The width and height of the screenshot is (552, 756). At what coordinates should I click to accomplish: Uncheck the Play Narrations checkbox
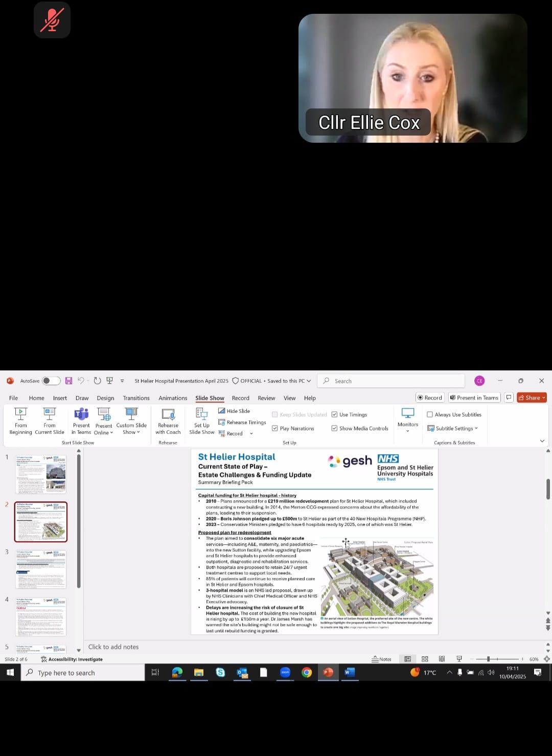click(x=275, y=429)
